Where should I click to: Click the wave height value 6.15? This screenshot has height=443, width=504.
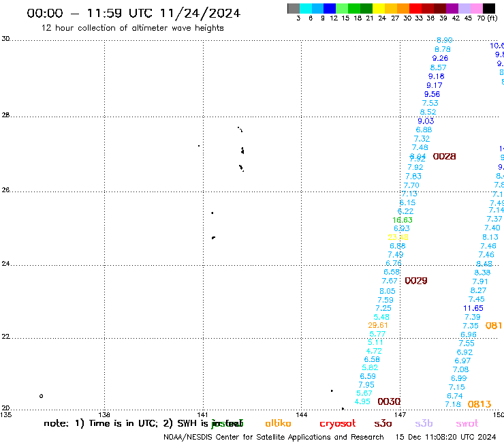point(407,202)
